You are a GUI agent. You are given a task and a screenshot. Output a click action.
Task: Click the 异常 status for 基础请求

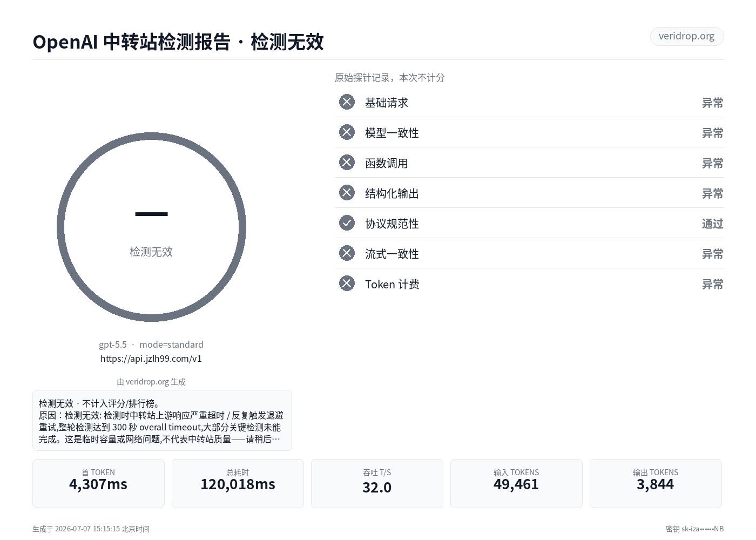tap(712, 103)
